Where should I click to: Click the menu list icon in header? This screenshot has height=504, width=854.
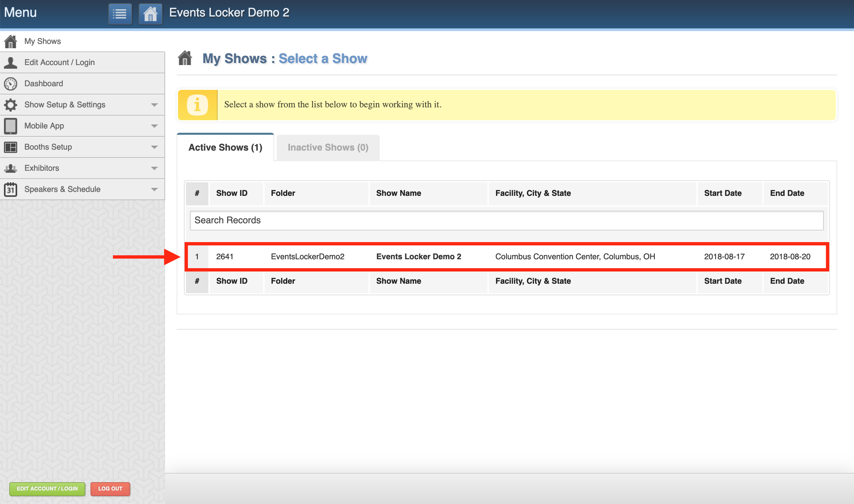tap(120, 14)
